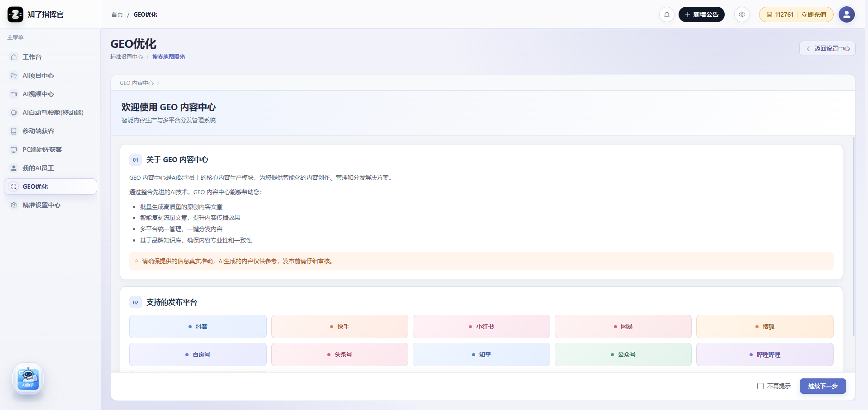Click 返回设置中心 button
This screenshot has height=410, width=868.
coord(827,48)
